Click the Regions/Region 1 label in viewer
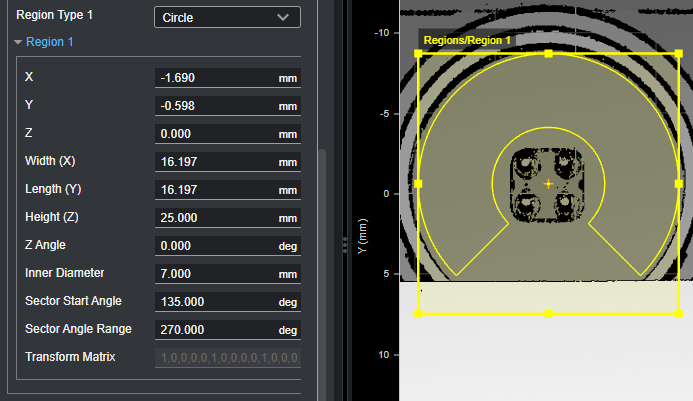This screenshot has width=693, height=401. [x=467, y=40]
